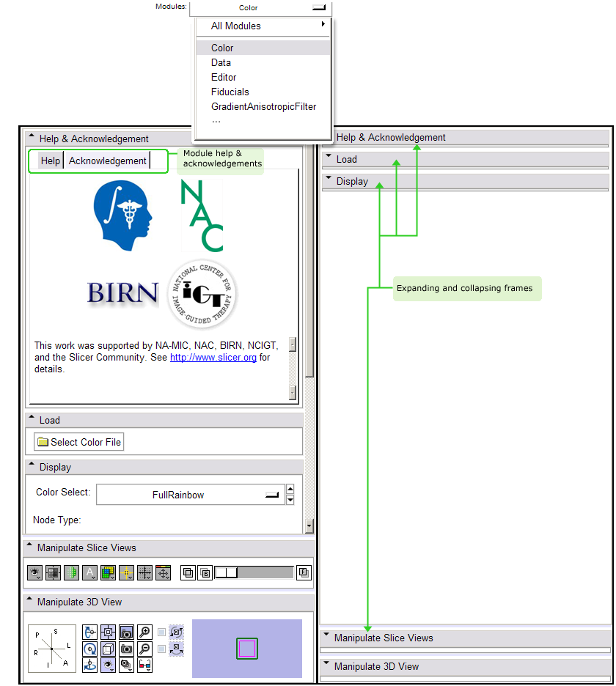
Task: Tick the lower checkbox beside the rock icon
Action: [x=162, y=649]
